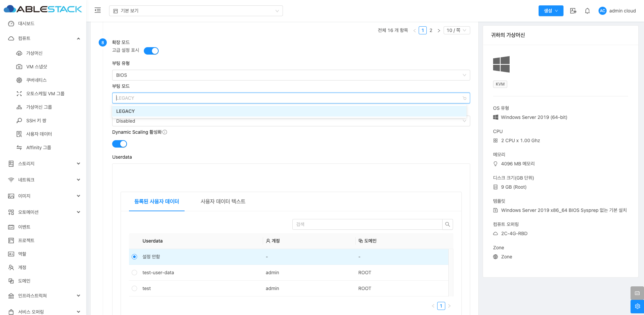This screenshot has height=315, width=644.
Task: Open the 쿠버네티스 sidebar item
Action: click(x=36, y=80)
